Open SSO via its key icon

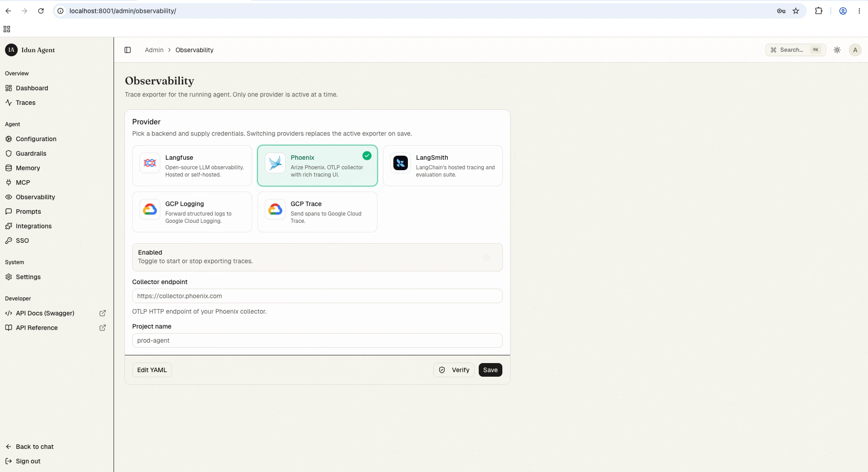click(x=9, y=241)
